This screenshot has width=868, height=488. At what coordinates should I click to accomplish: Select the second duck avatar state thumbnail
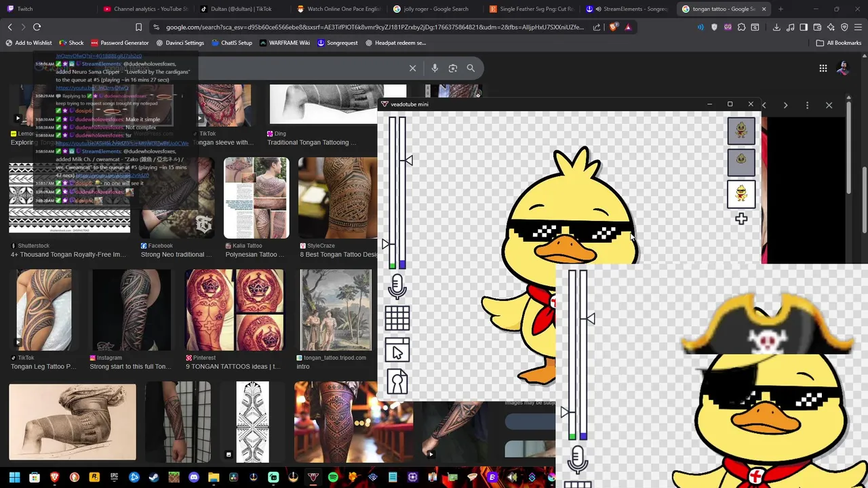click(741, 162)
